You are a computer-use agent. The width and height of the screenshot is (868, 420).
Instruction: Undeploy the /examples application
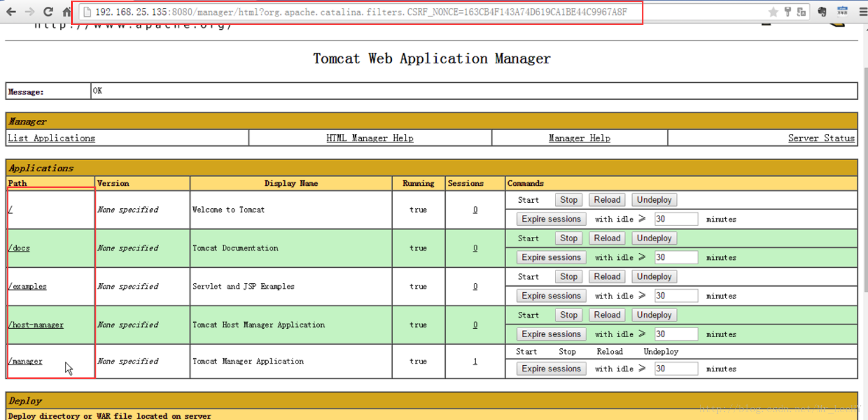coord(654,277)
